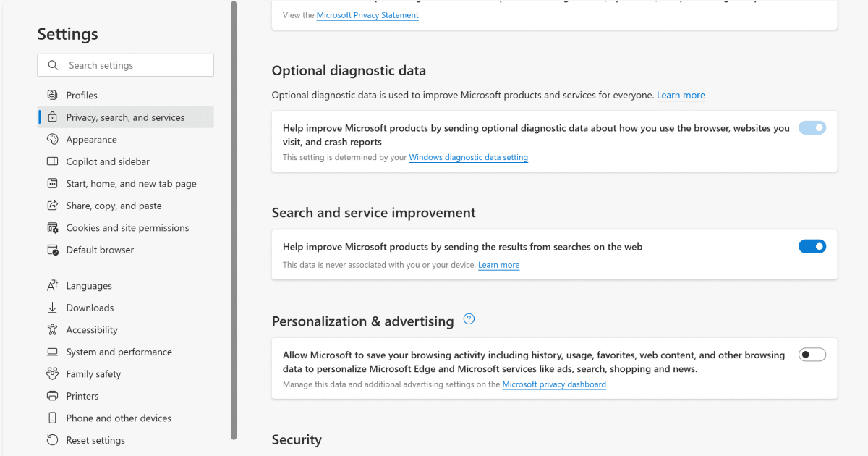The image size is (868, 456).
Task: Open Copilot and sidebar settings
Action: [126, 161]
